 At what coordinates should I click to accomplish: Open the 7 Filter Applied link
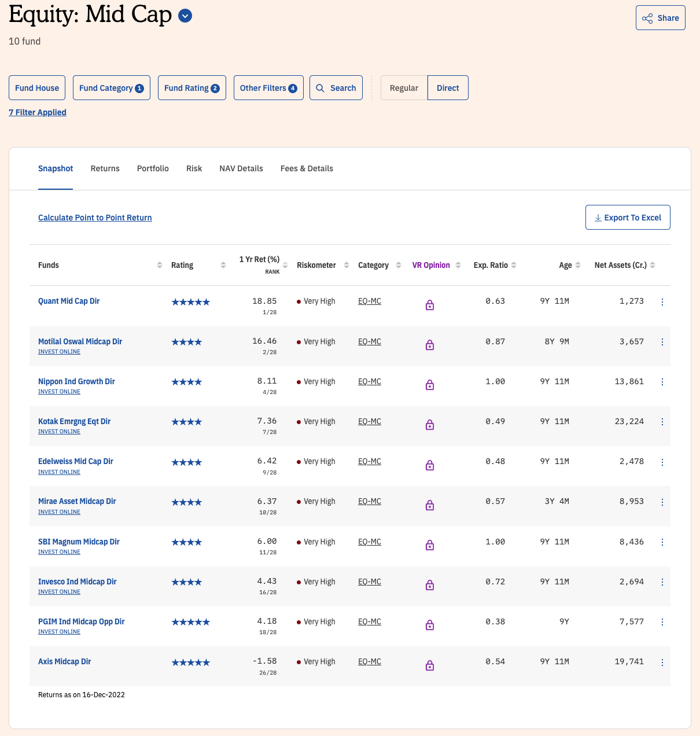(x=37, y=112)
